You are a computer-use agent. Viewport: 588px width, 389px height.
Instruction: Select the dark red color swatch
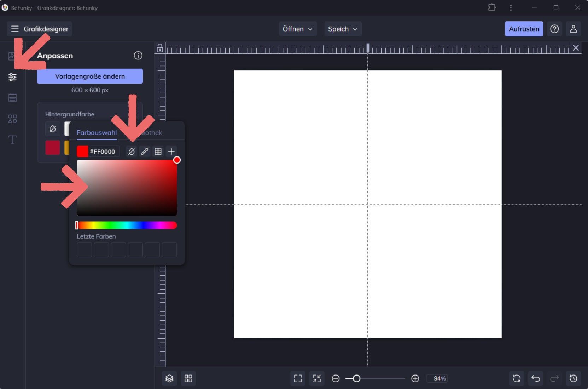click(52, 148)
